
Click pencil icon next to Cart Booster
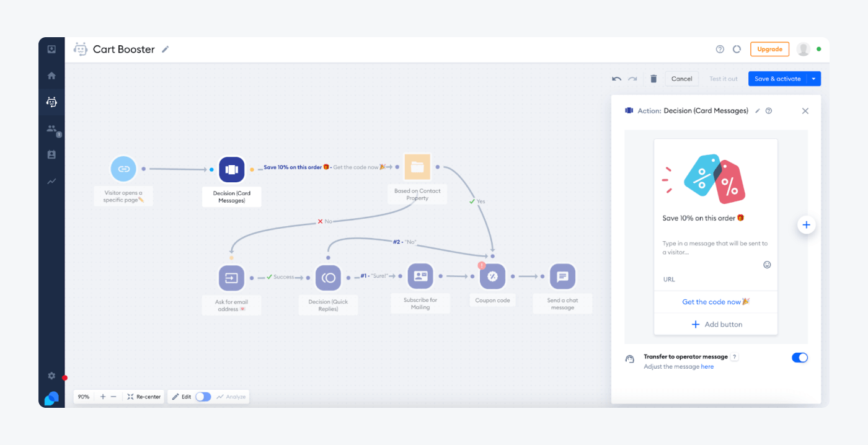click(x=166, y=50)
